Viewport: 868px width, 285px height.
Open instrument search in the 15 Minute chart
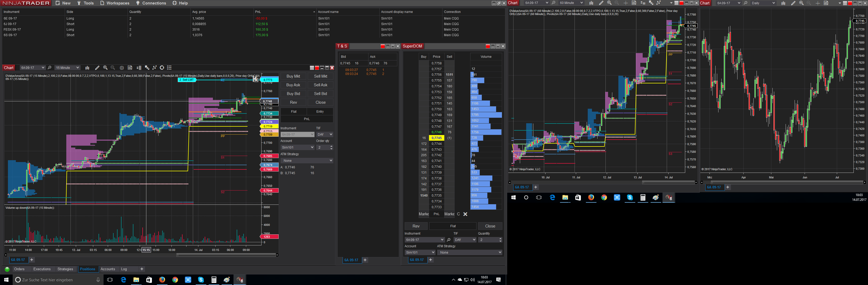(50, 68)
